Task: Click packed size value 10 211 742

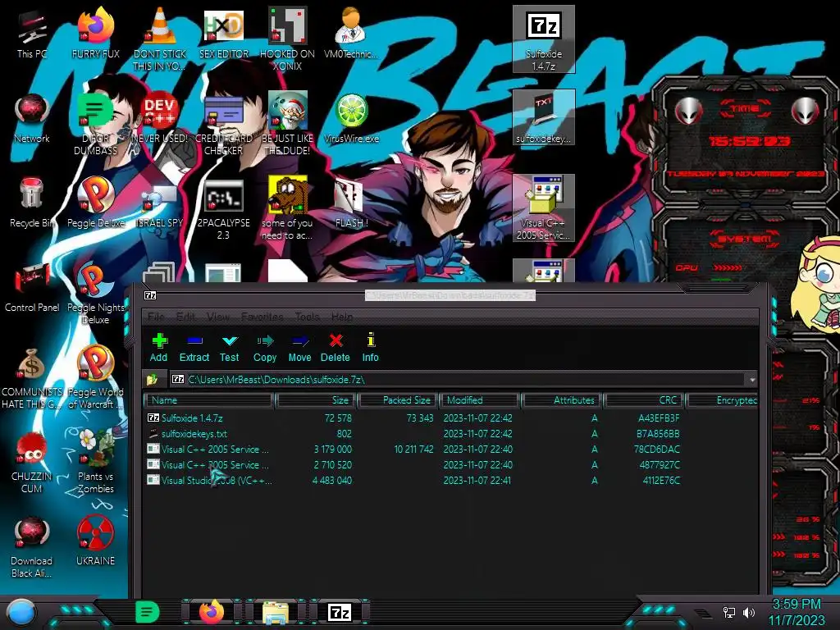Action: (413, 449)
